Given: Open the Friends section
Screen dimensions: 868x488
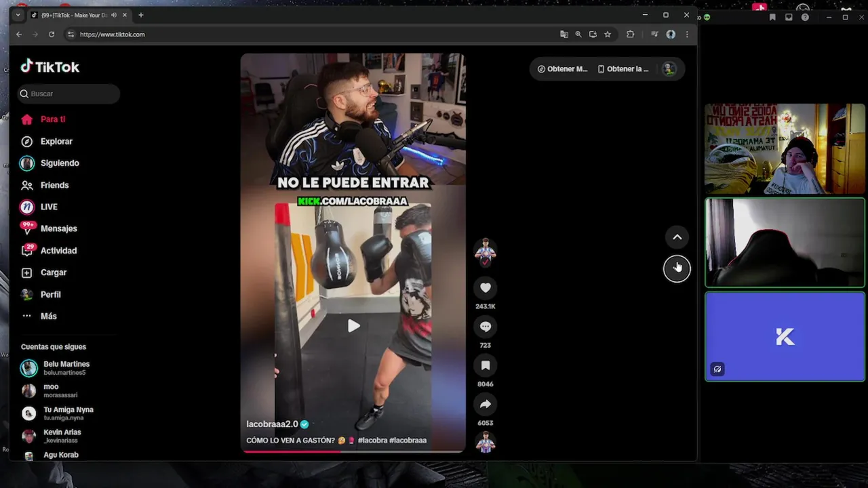Looking at the screenshot, I should tap(54, 185).
